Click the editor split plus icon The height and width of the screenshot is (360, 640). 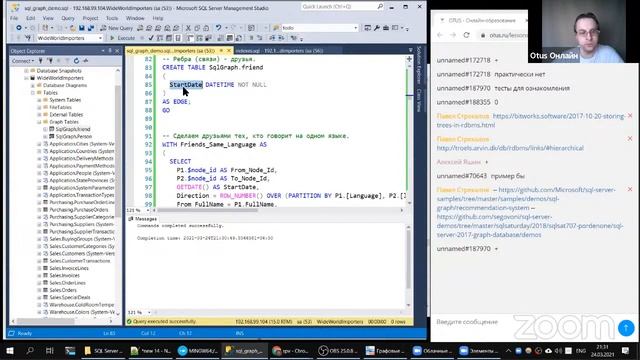point(409,59)
